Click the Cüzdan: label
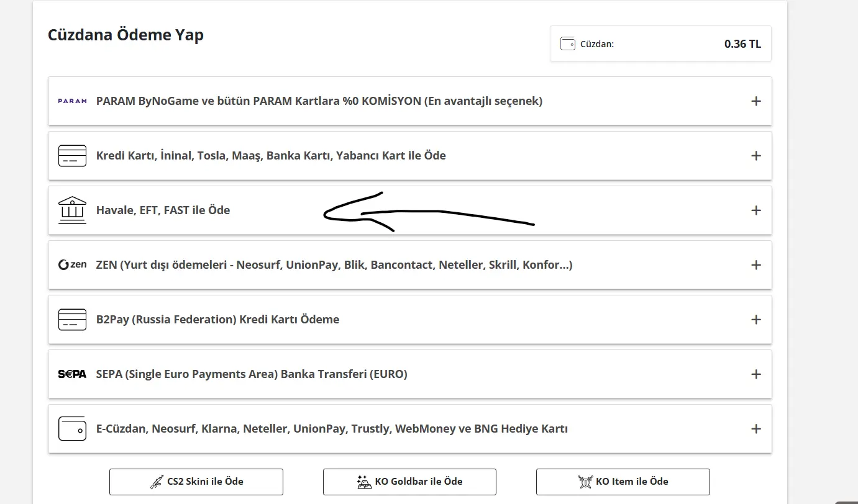Image resolution: width=858 pixels, height=504 pixels. (597, 44)
